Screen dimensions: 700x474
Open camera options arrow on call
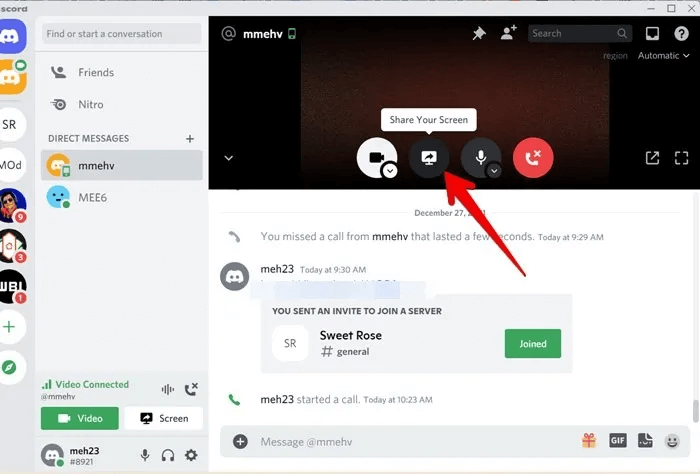(x=390, y=170)
